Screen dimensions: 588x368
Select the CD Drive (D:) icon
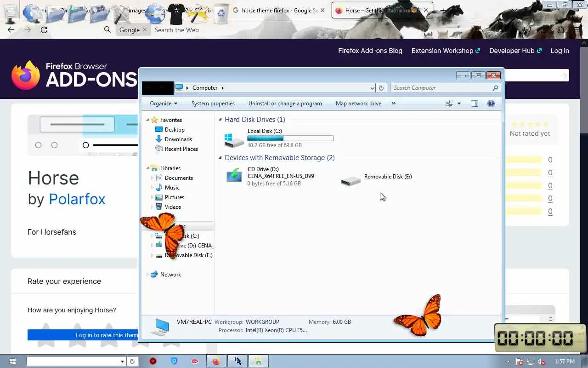pos(234,176)
